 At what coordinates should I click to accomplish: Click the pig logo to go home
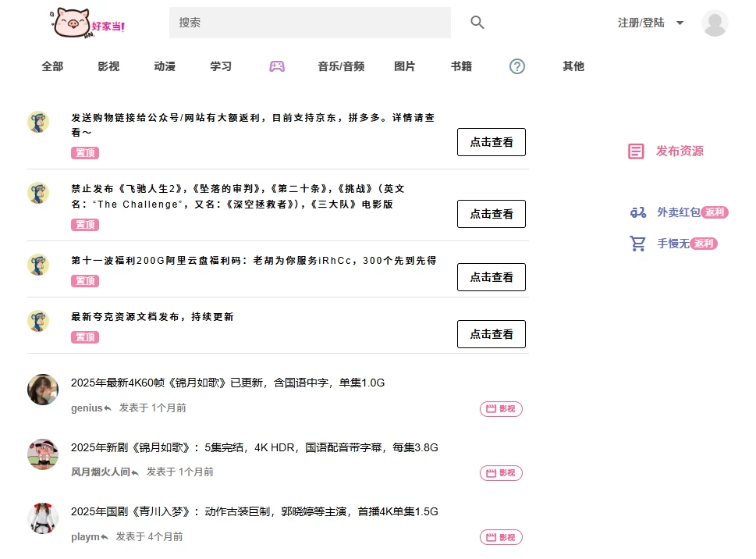click(x=87, y=23)
